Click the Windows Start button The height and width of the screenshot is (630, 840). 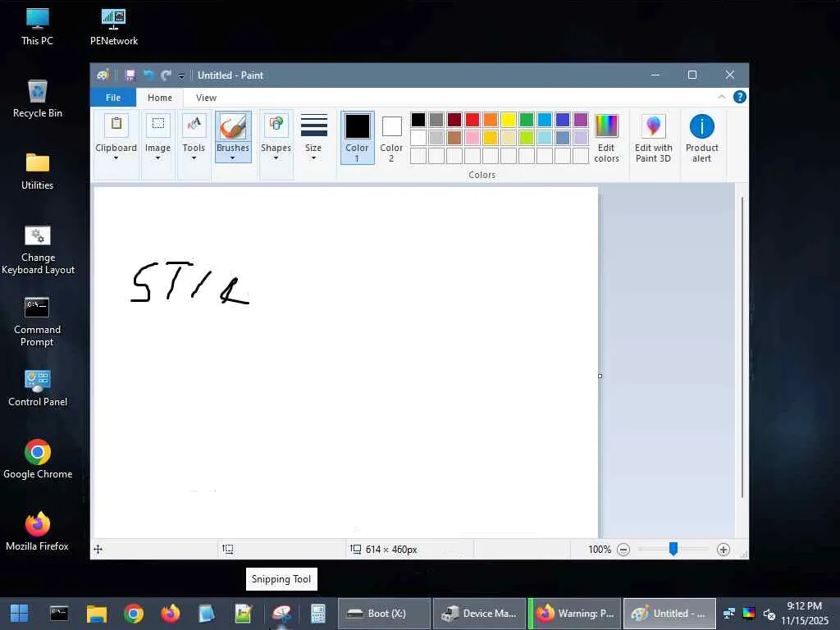[20, 614]
